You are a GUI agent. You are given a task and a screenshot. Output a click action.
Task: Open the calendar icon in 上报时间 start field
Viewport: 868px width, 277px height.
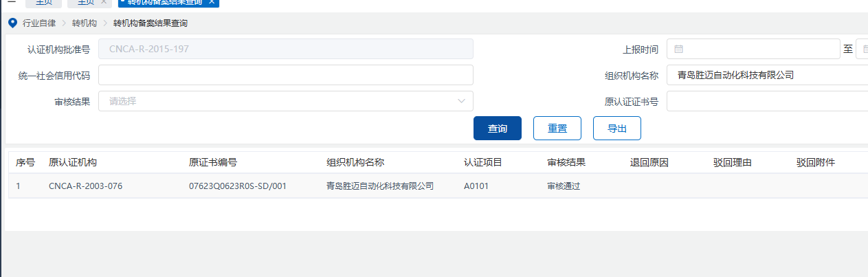678,49
